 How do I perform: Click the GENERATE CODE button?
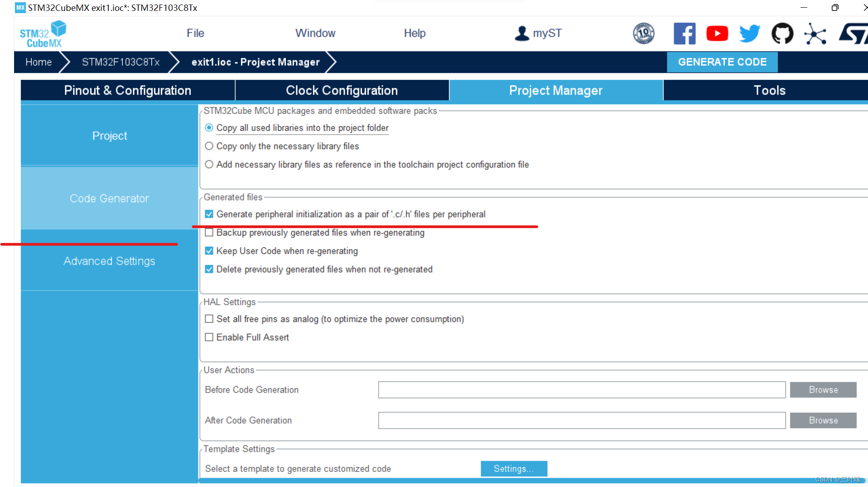click(722, 62)
